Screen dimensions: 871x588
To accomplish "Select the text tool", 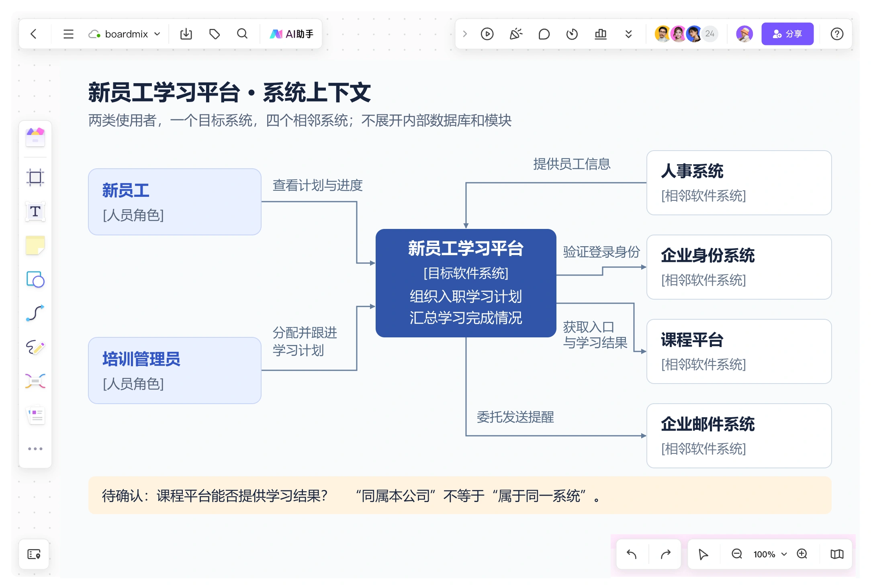I will pos(35,211).
